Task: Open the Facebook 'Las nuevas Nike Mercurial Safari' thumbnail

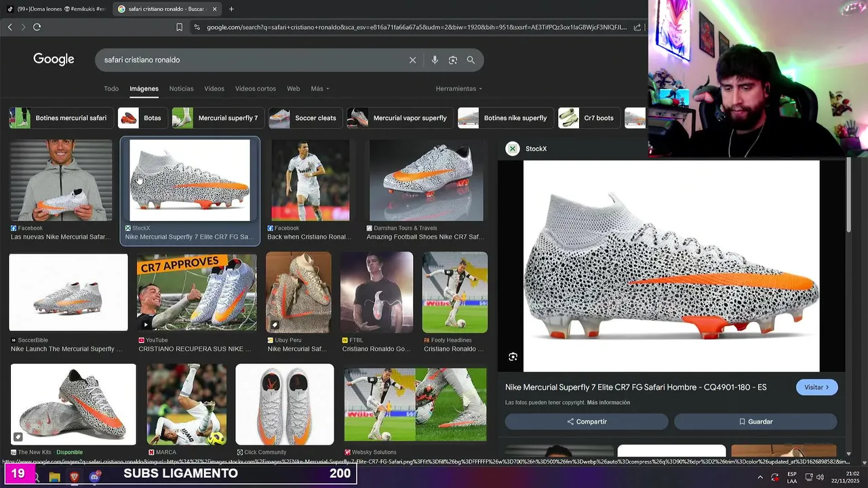Action: 61,180
